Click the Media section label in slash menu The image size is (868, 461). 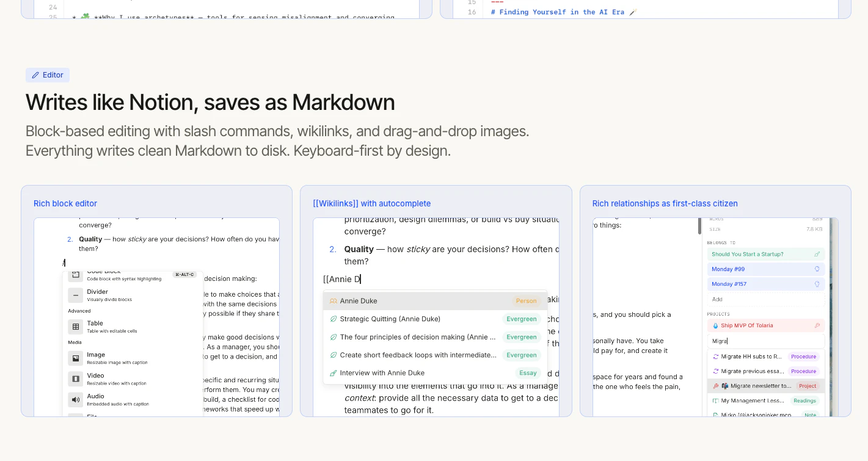coord(75,343)
